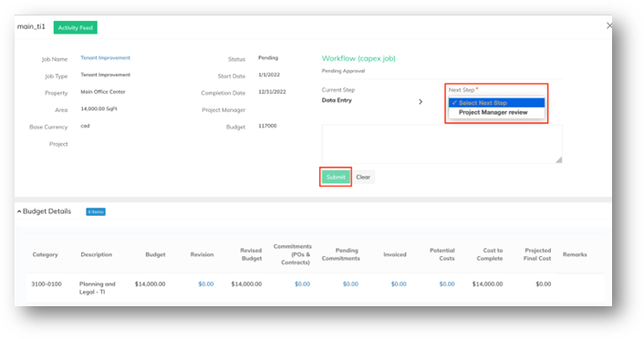This screenshot has height=339, width=644.
Task: Open the Revision $0.00 link
Action: click(206, 284)
